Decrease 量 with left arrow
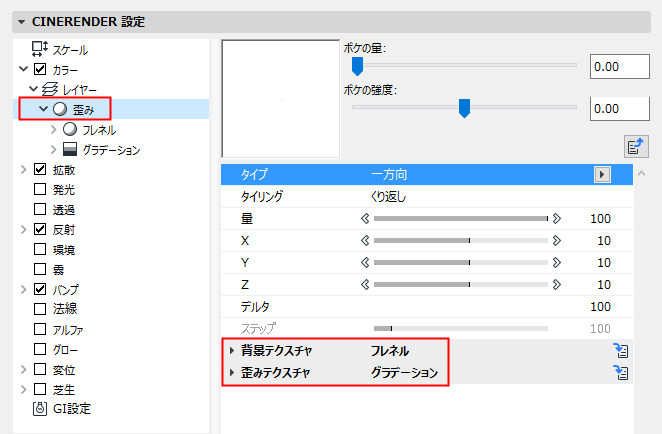This screenshot has height=434, width=662. point(365,219)
